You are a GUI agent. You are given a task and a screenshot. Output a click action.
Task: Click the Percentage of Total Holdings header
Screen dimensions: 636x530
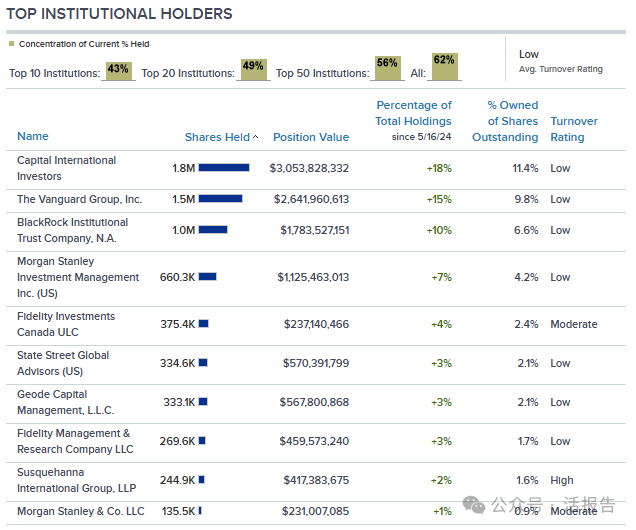coord(414,120)
